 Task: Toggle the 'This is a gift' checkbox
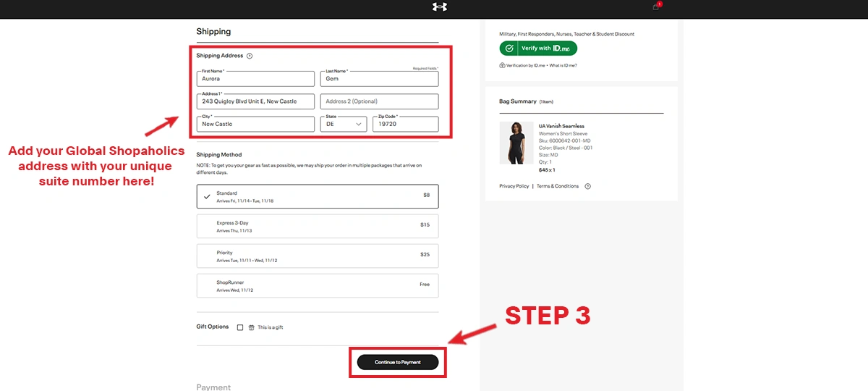[240, 327]
